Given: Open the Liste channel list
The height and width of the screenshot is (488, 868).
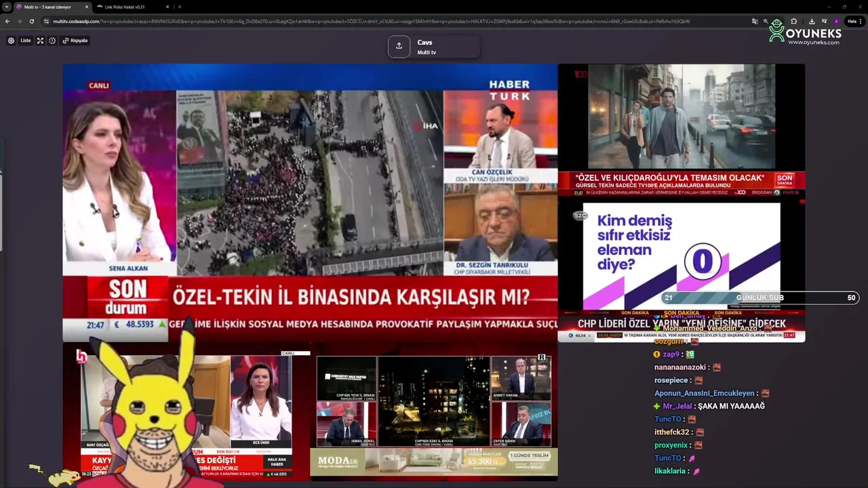Looking at the screenshot, I should coord(26,41).
